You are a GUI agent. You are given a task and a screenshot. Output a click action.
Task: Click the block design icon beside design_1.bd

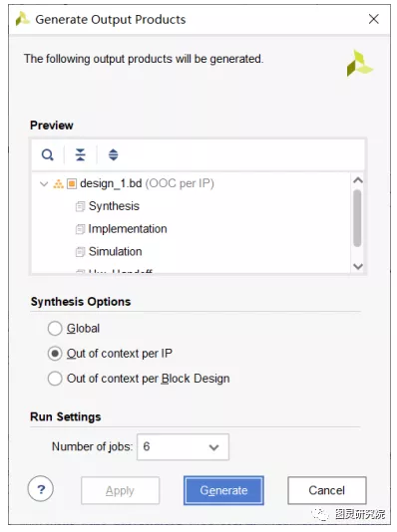click(72, 184)
